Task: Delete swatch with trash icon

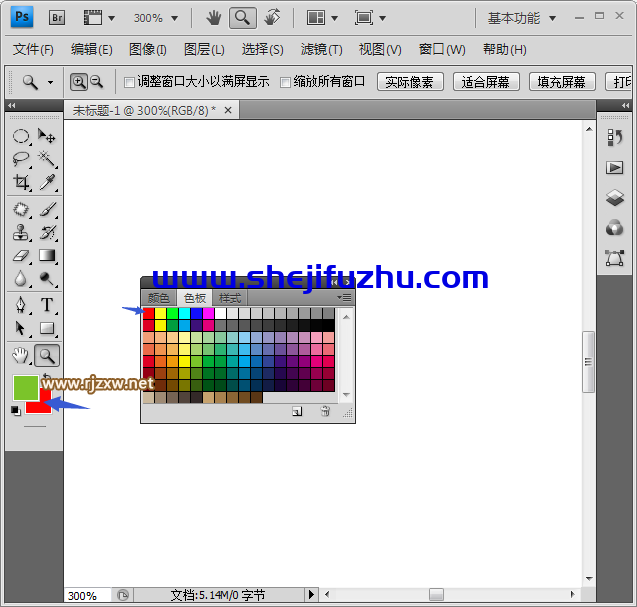Action: coord(325,411)
